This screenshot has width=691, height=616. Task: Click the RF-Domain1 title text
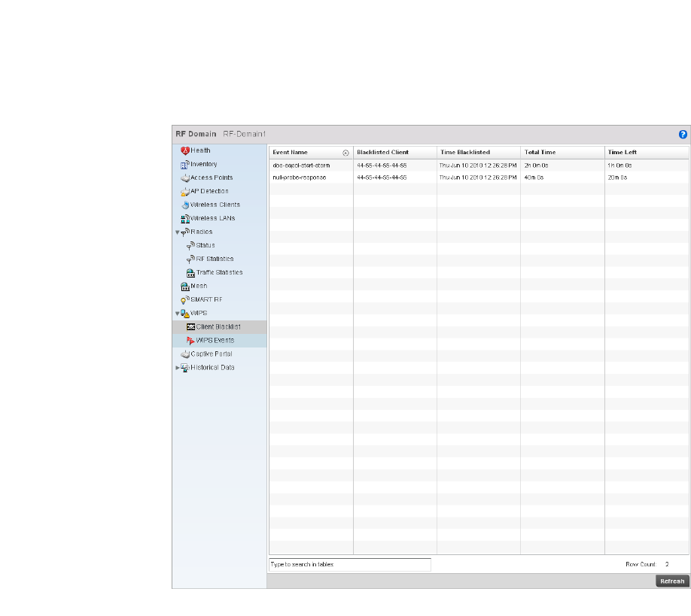[x=245, y=135]
